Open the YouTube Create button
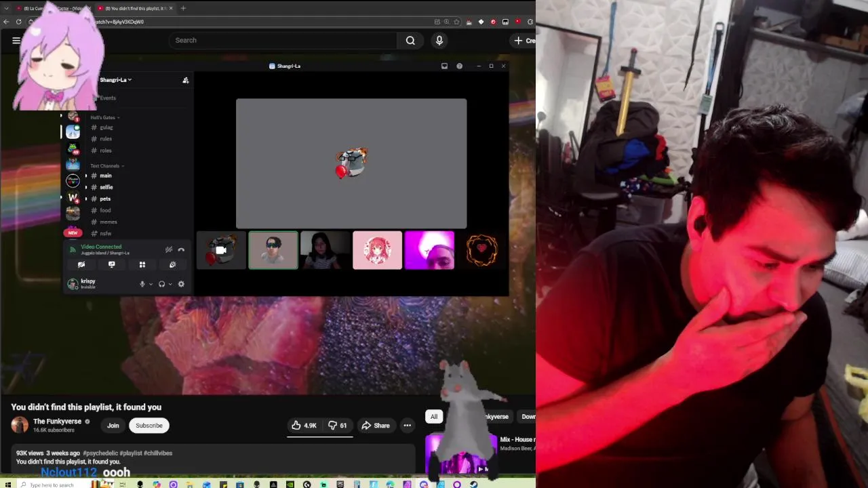The image size is (868, 488). click(524, 41)
